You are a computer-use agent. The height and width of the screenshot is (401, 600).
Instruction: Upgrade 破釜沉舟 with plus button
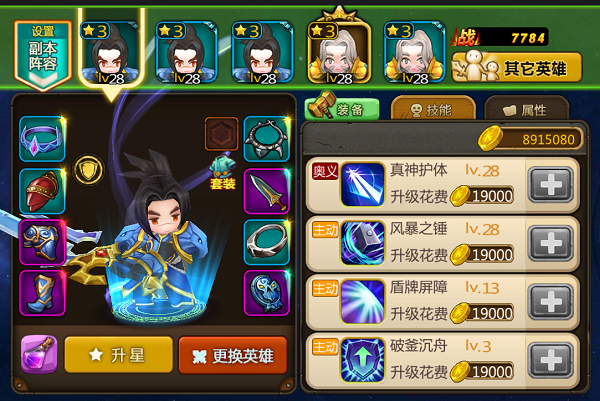[551, 361]
